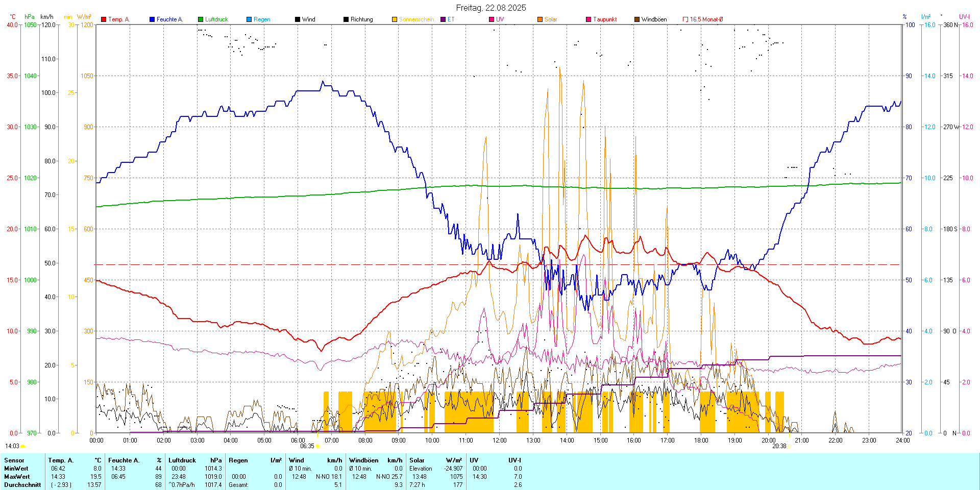Click the Freitag, 22.08.2025 chart title

pos(491,8)
